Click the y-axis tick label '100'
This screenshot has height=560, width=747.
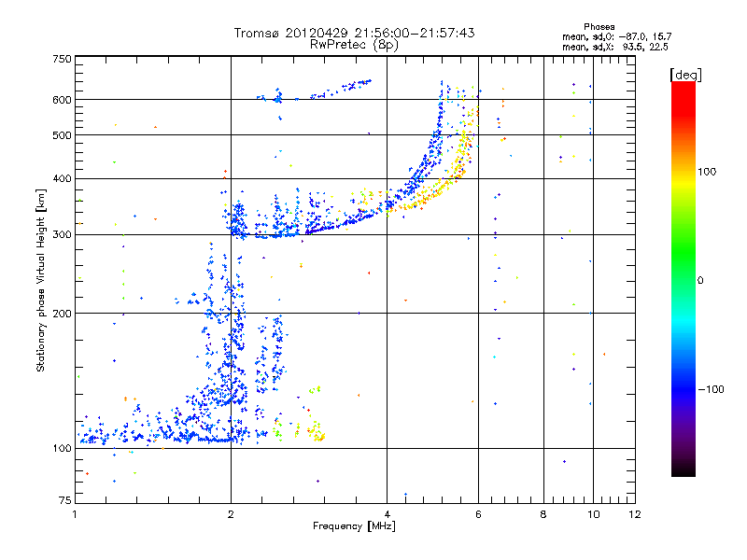click(x=63, y=449)
